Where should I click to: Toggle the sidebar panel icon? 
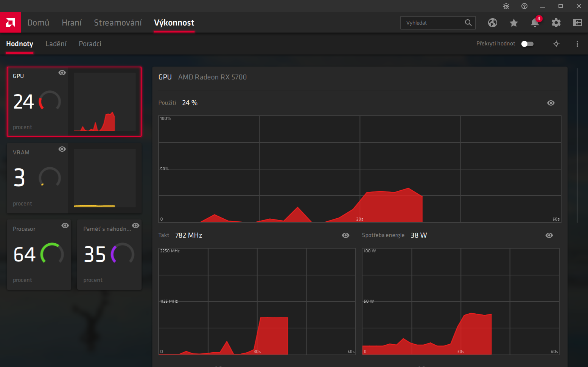coord(577,23)
